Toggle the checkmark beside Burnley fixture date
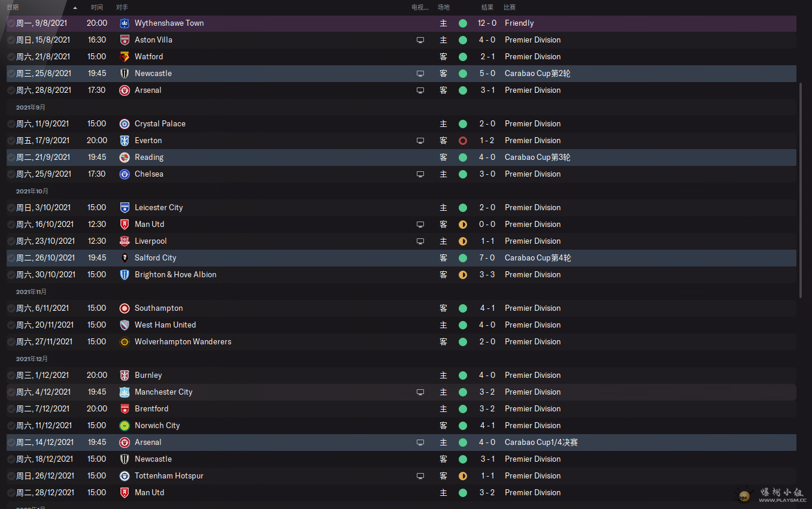Screen dimensions: 812x509 coord(11,375)
